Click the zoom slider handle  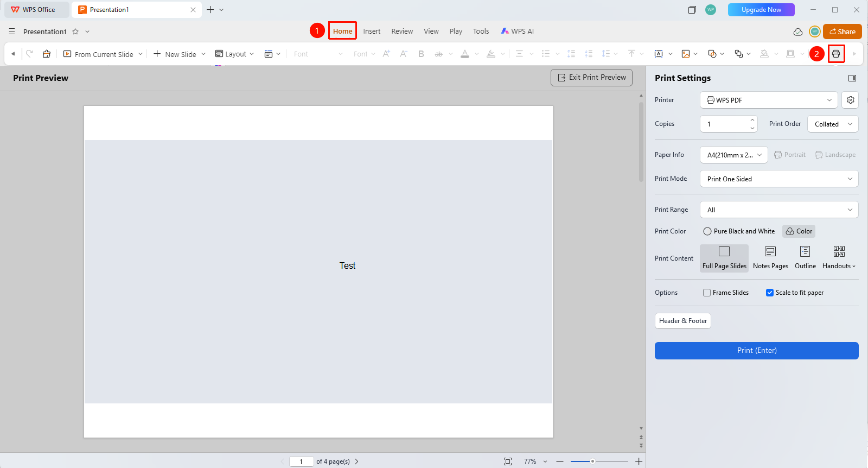pyautogui.click(x=592, y=461)
